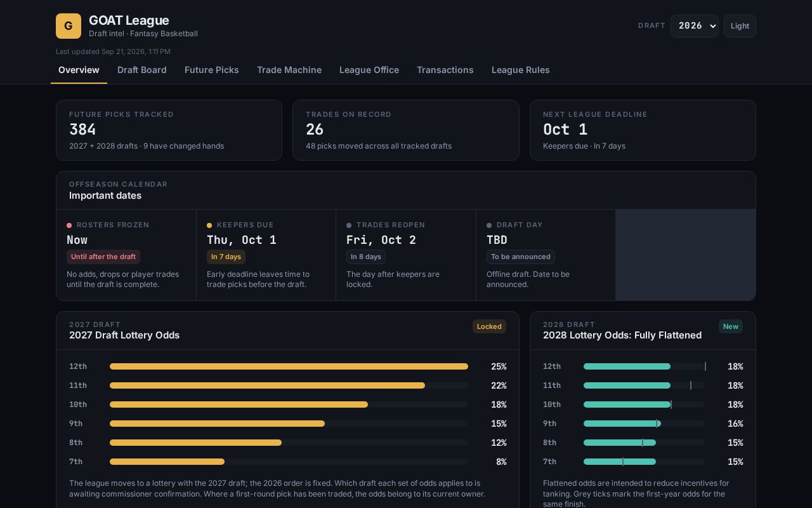Viewport: 812px width, 508px height.
Task: Click the 22% value in 11th row
Action: click(x=499, y=385)
